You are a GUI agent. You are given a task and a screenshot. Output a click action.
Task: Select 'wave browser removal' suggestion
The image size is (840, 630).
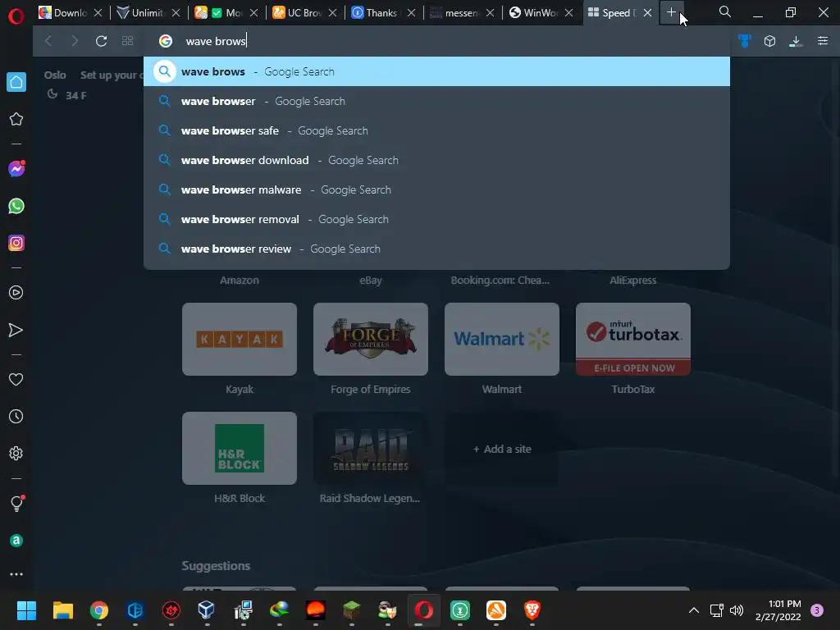point(436,218)
